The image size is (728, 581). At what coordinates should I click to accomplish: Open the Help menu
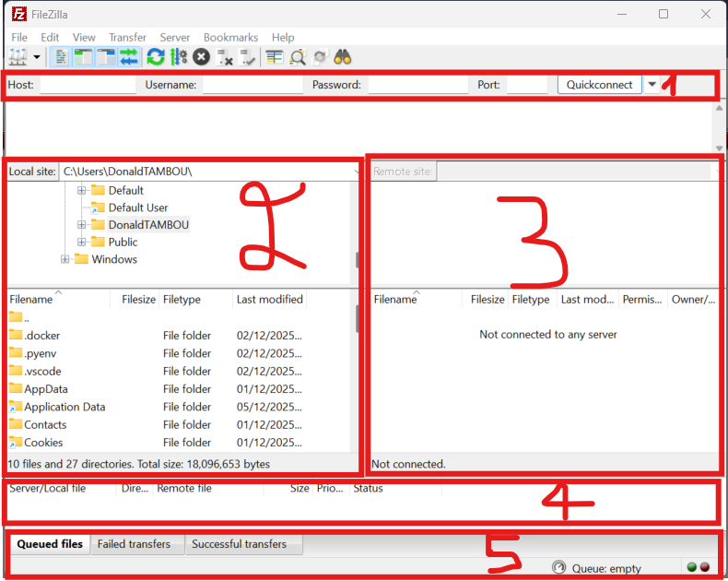[283, 37]
